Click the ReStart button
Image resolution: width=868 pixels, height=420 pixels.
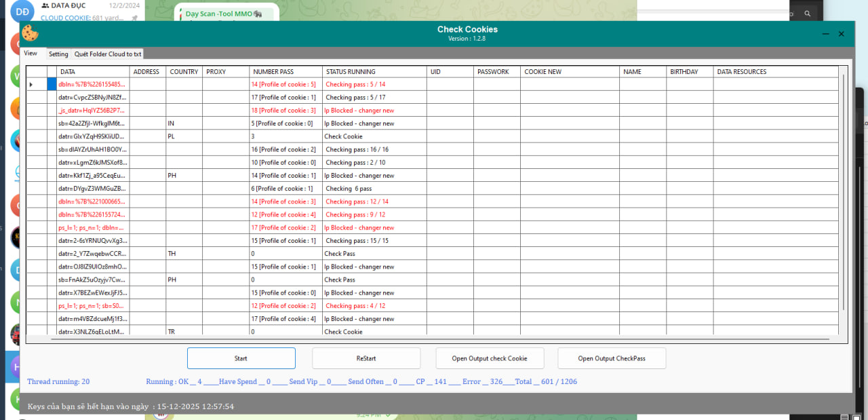tap(366, 358)
